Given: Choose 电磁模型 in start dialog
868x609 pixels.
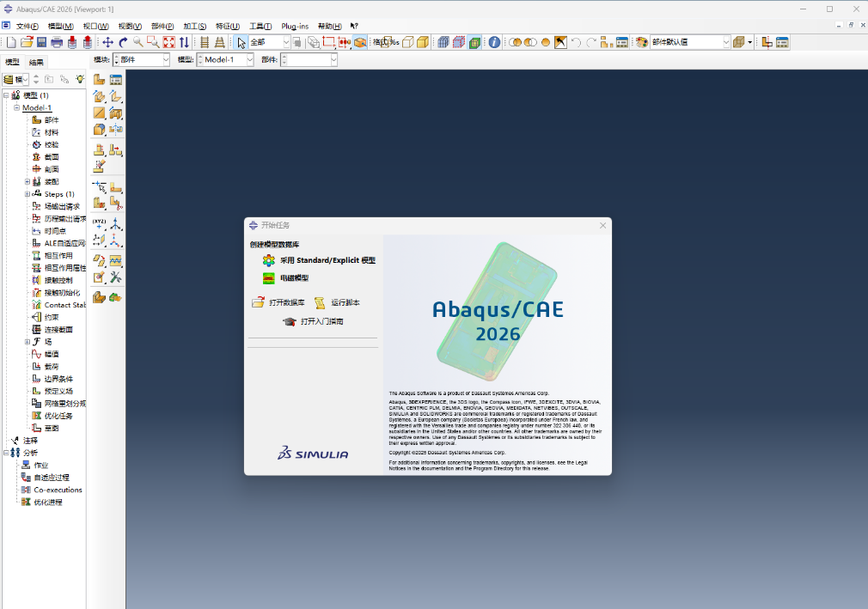Looking at the screenshot, I should [286, 278].
